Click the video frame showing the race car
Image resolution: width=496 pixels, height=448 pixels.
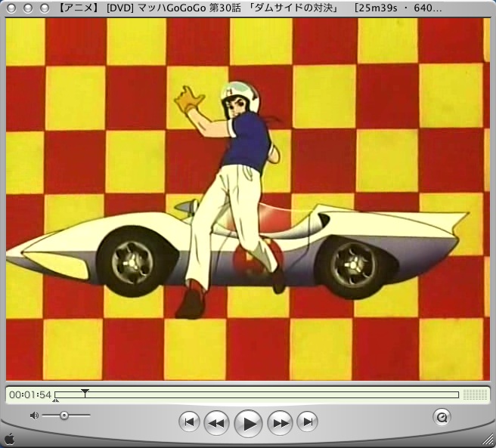[248, 199]
